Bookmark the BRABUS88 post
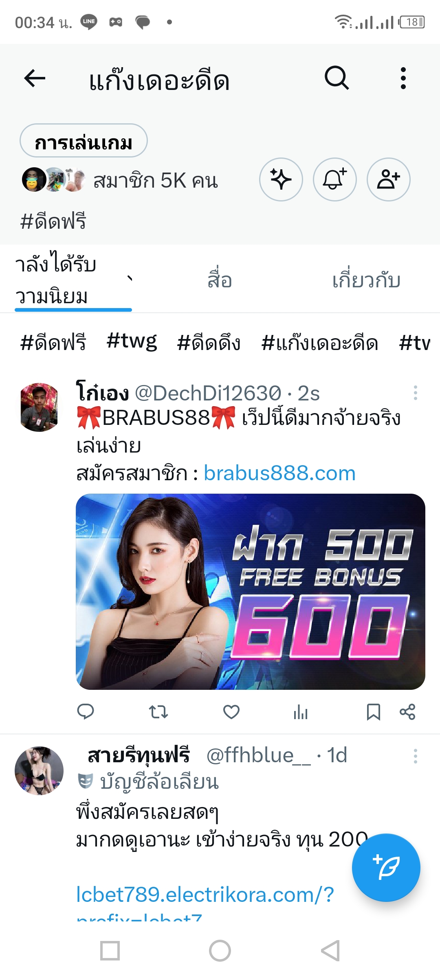Viewport: 440px width, 980px height. click(x=373, y=712)
